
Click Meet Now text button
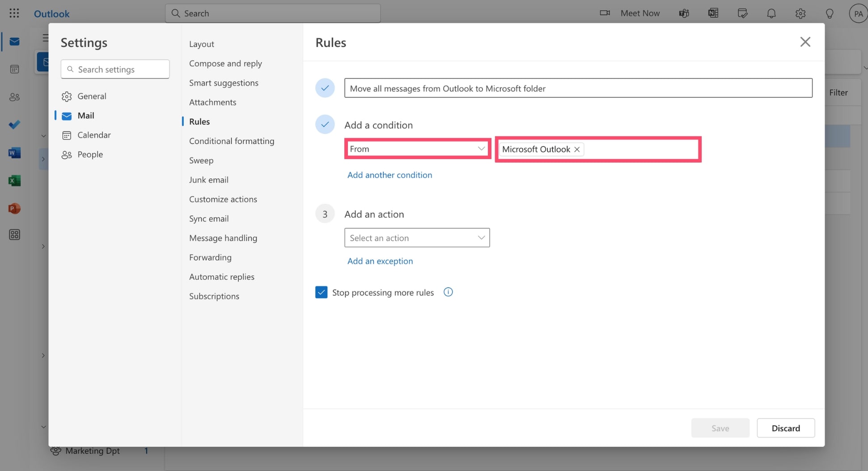[640, 13]
